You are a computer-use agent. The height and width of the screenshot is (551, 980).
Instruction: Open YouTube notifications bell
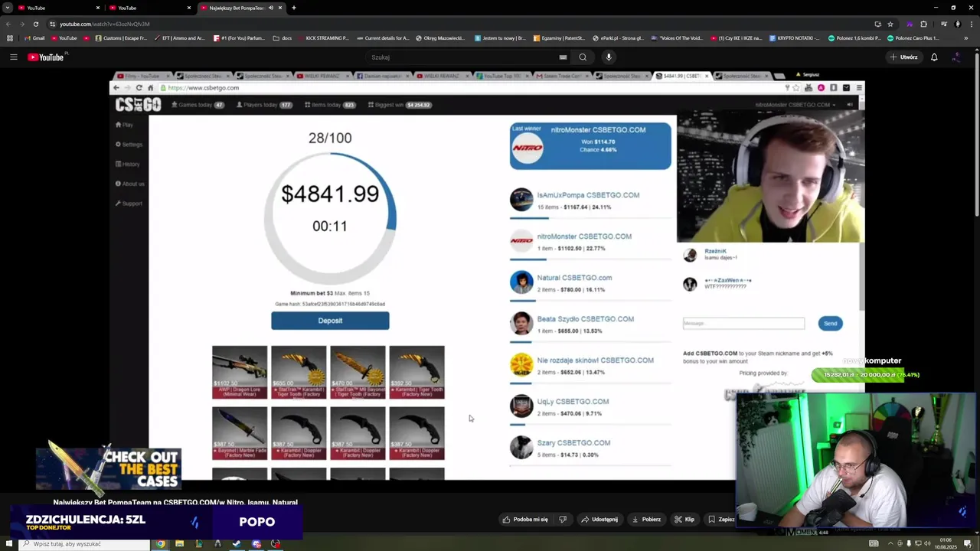pyautogui.click(x=934, y=57)
